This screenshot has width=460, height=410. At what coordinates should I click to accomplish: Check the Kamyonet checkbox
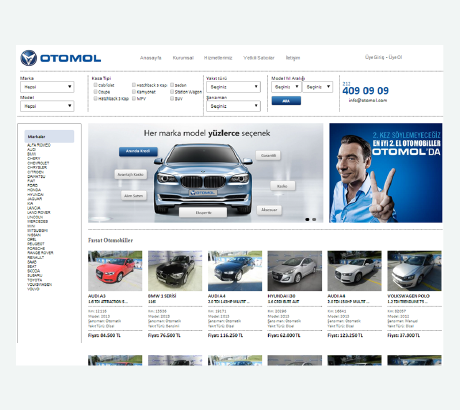pos(134,92)
